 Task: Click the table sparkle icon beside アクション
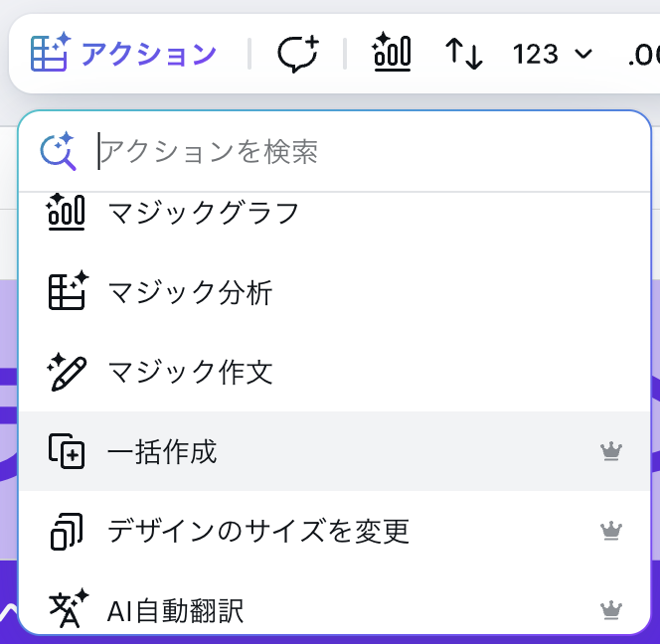click(51, 52)
